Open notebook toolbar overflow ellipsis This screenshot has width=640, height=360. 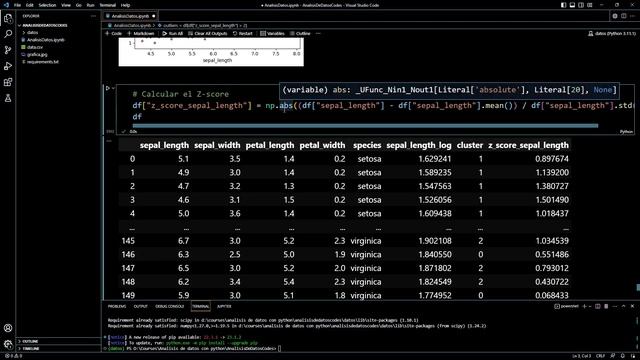[x=318, y=33]
